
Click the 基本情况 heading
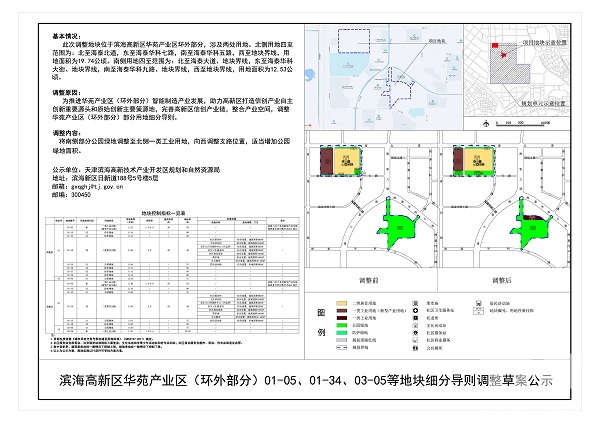[x=67, y=36]
